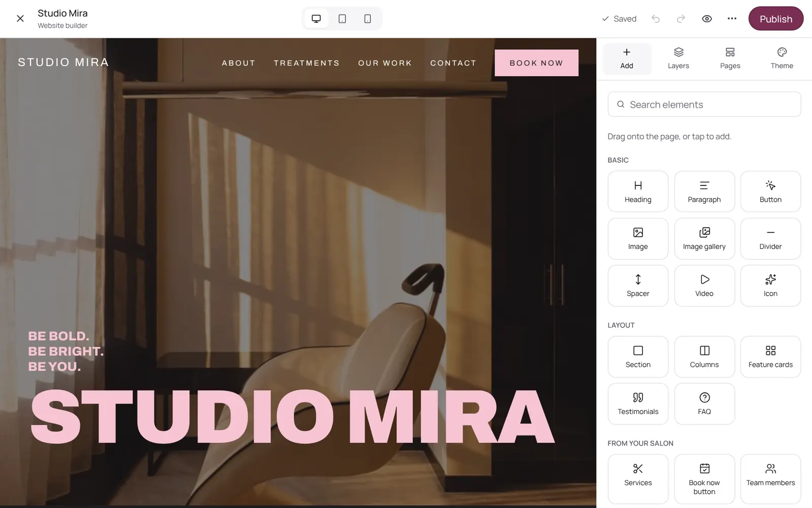Switch to tablet preview mode
812x508 pixels.
(x=343, y=19)
